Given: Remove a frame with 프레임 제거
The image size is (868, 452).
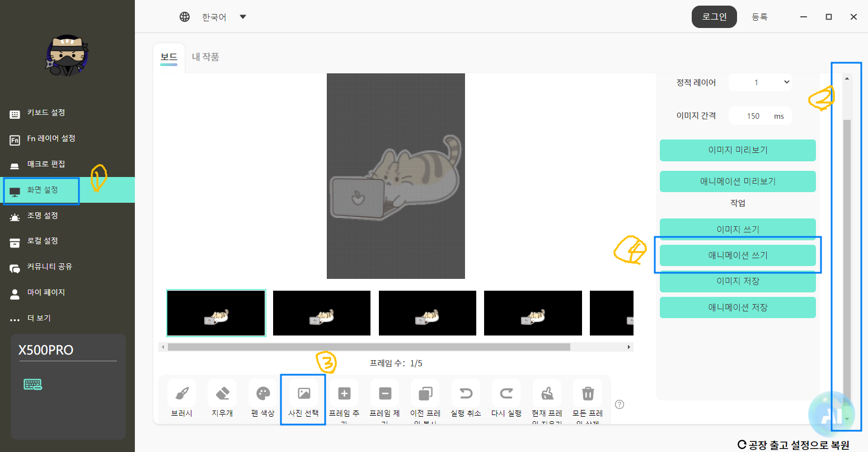Looking at the screenshot, I should (385, 393).
